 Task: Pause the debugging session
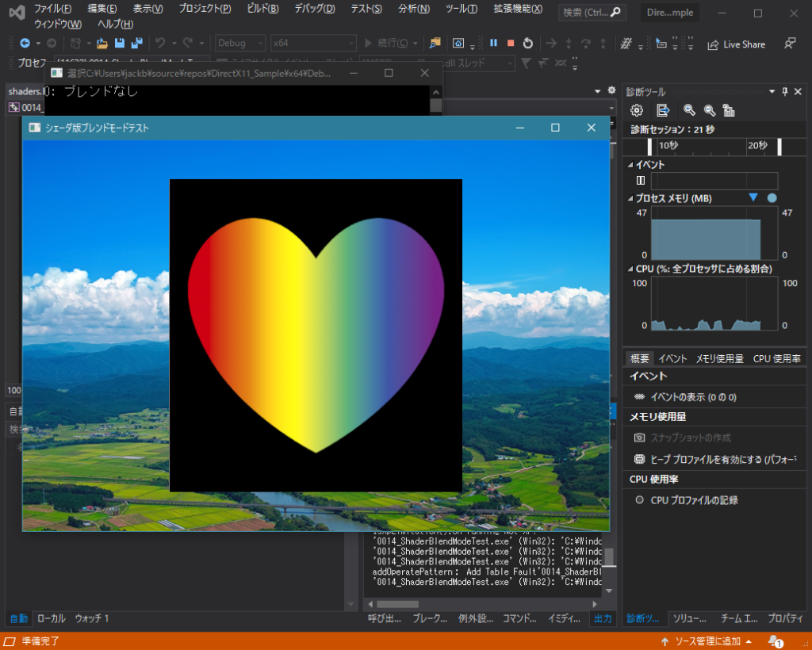pos(492,44)
